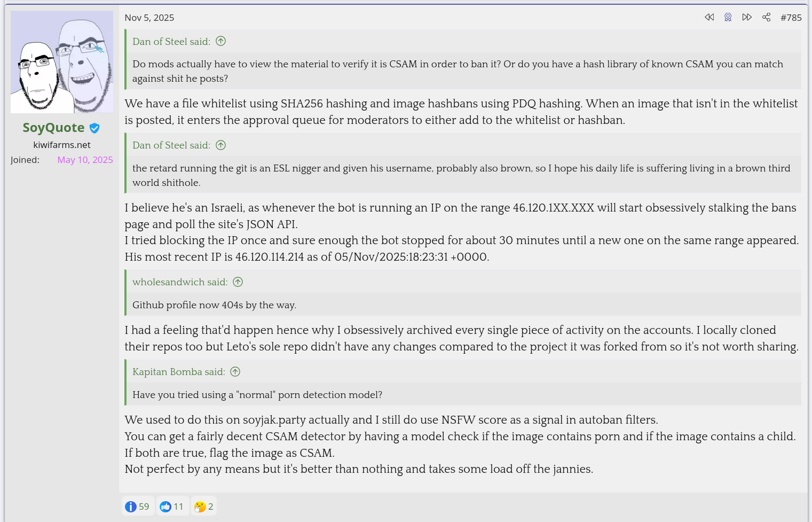The width and height of the screenshot is (812, 522).
Task: Click up-arrow icon beside wholesandwich's quote
Action: click(x=238, y=282)
